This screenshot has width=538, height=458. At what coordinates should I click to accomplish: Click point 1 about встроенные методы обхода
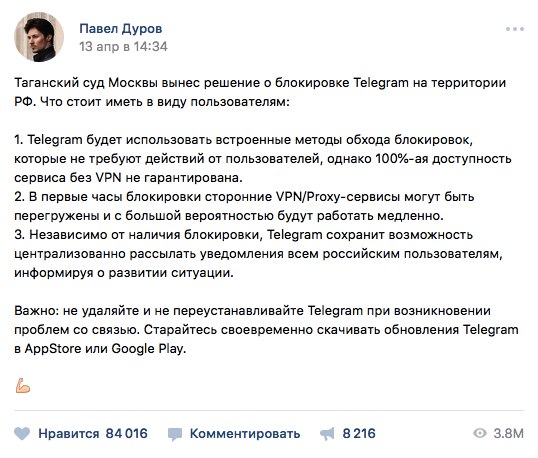pos(263,159)
